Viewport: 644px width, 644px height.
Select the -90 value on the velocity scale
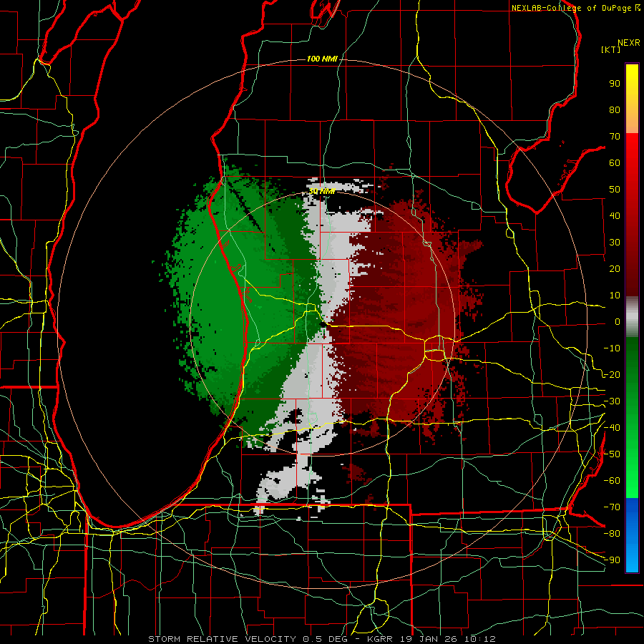[x=612, y=560]
